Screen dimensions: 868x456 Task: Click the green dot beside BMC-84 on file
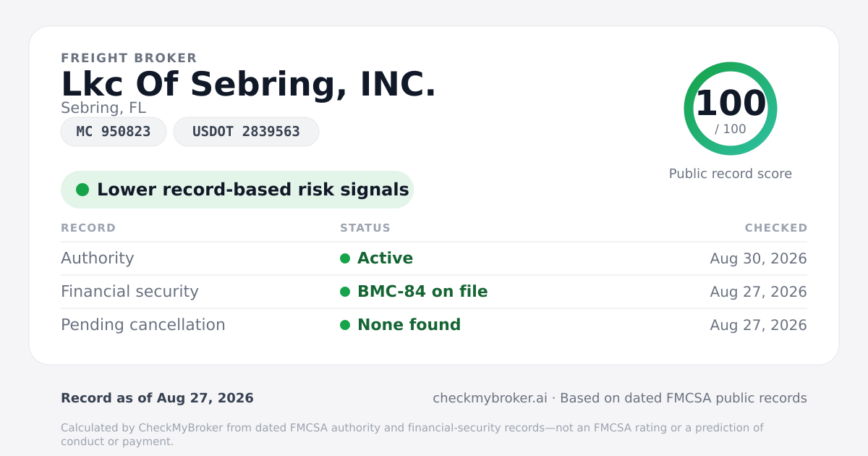(x=345, y=292)
